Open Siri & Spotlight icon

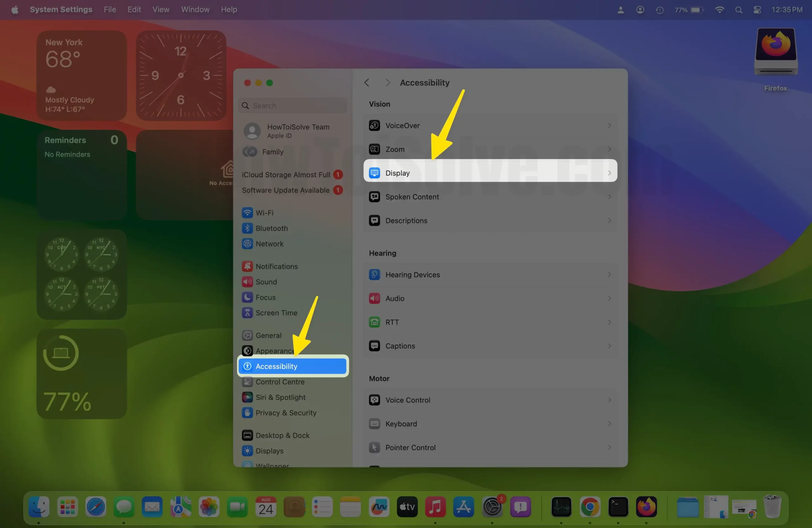[247, 397]
